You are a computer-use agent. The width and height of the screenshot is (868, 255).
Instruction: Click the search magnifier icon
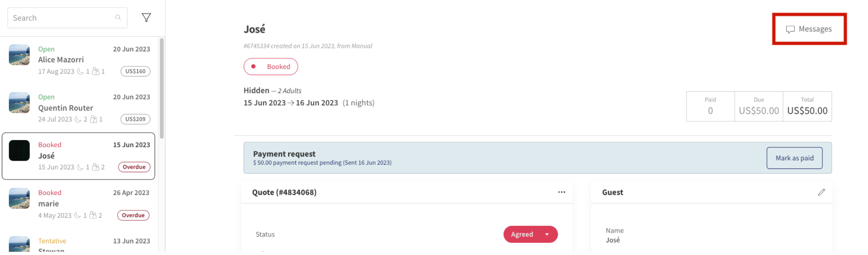[118, 17]
